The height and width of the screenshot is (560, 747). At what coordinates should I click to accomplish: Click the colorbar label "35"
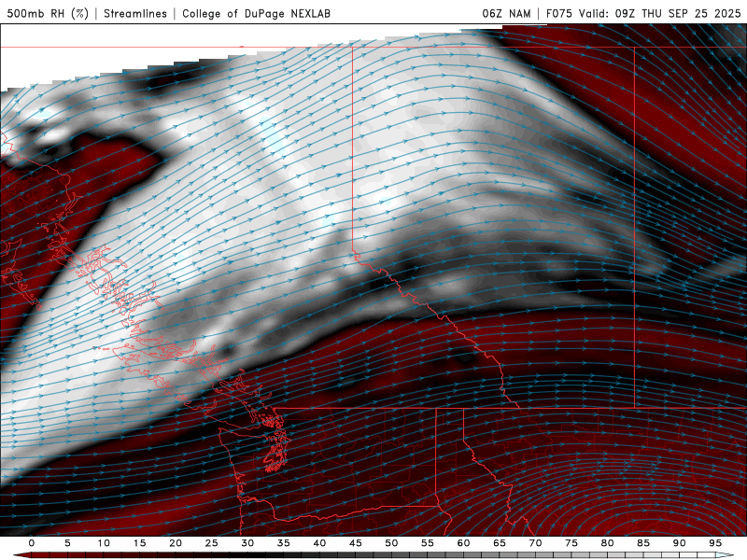pyautogui.click(x=284, y=543)
